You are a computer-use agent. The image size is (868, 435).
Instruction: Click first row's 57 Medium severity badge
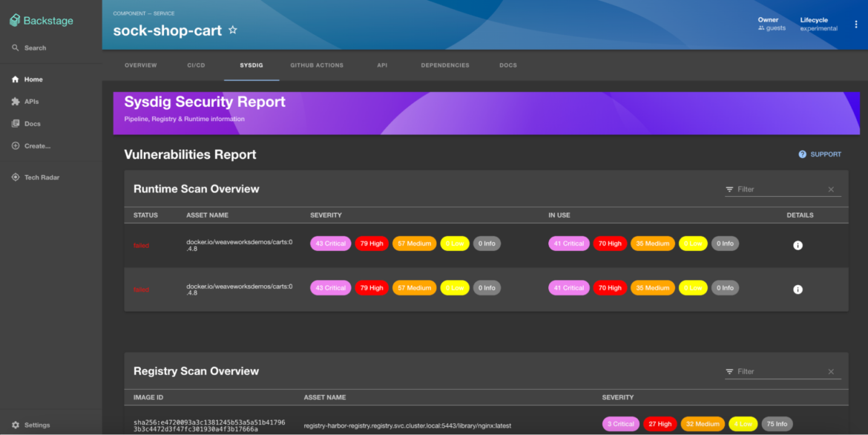click(414, 243)
